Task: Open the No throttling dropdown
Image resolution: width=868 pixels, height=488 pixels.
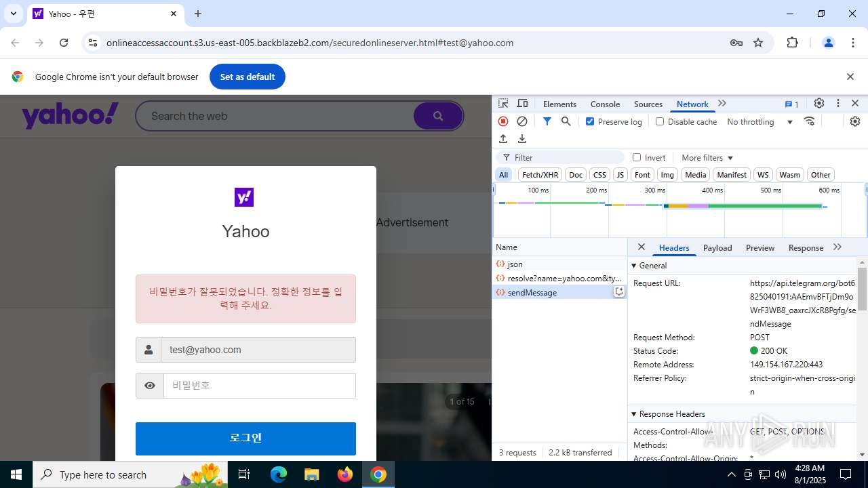Action: point(759,122)
